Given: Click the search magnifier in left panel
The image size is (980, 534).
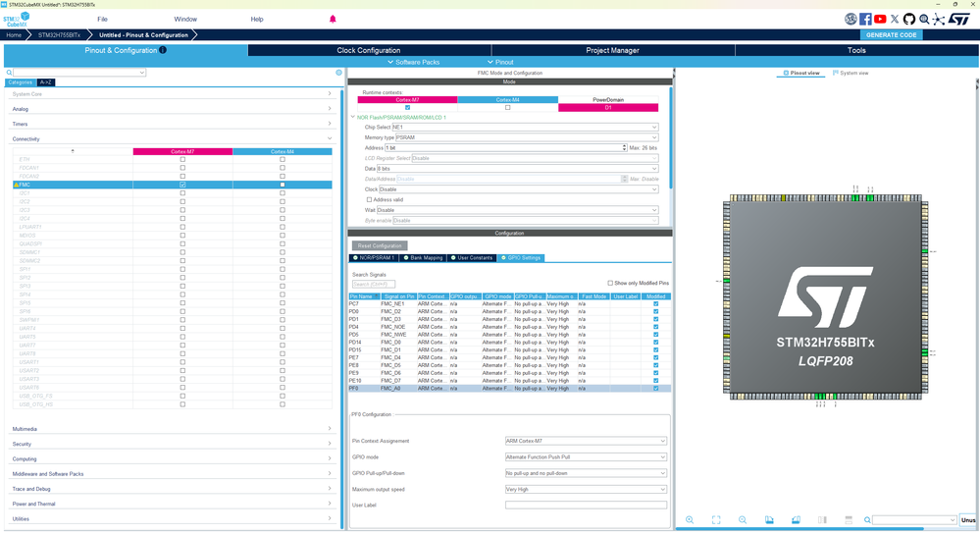Looking at the screenshot, I should coord(9,73).
